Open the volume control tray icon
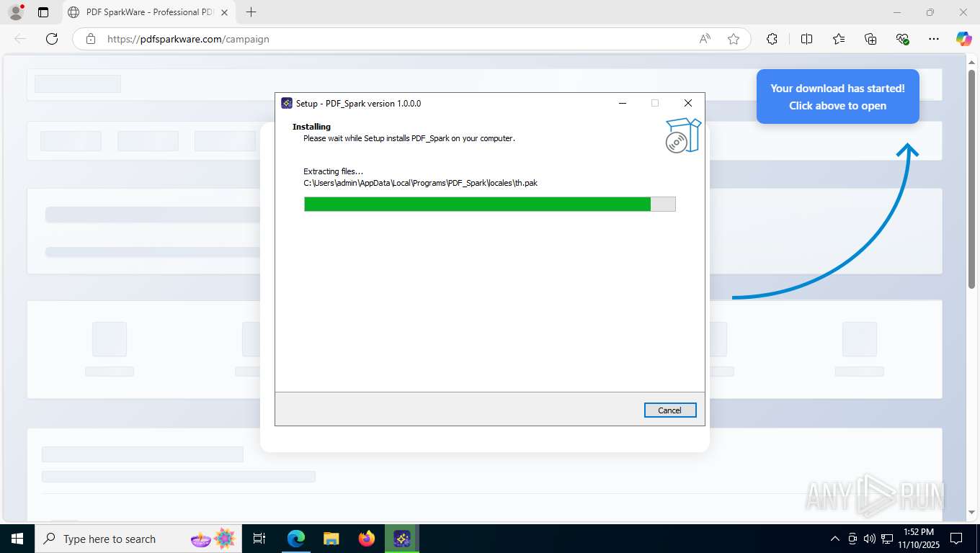This screenshot has height=553, width=980. click(869, 539)
